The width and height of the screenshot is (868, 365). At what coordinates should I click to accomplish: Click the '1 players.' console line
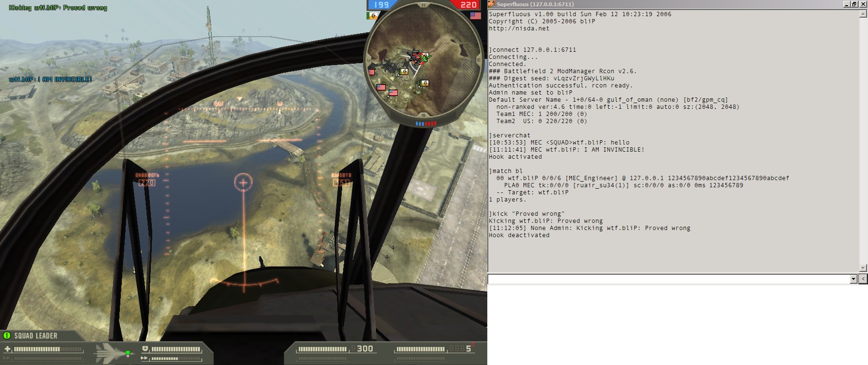508,200
